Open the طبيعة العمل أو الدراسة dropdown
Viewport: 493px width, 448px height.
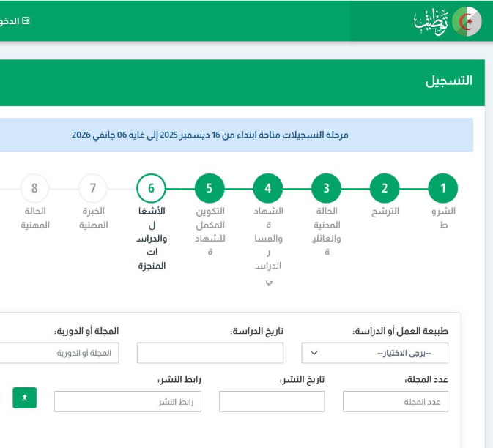click(375, 353)
